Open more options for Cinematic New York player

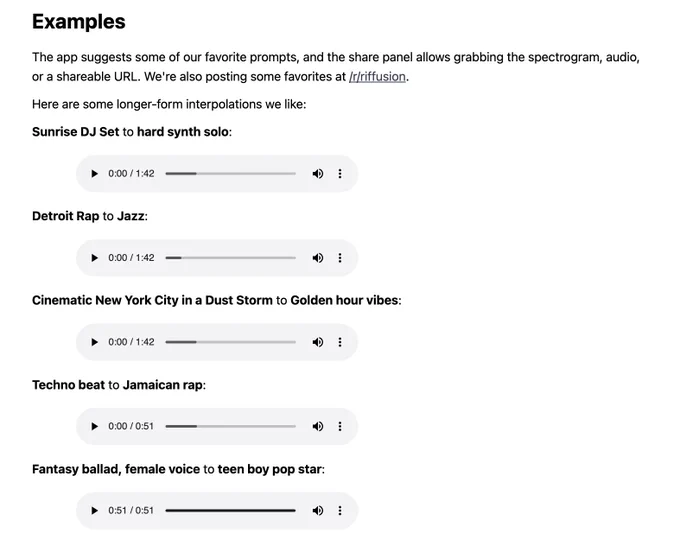coord(340,342)
